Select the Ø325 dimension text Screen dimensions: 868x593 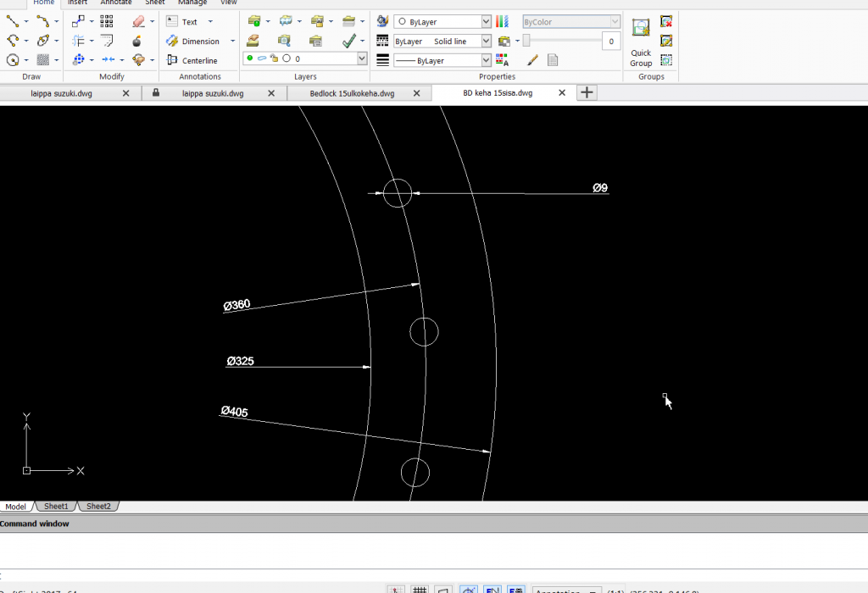[240, 361]
